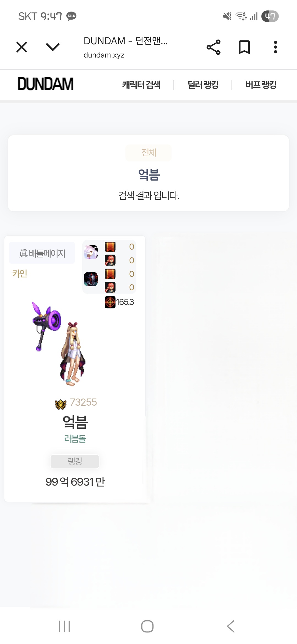Viewport: 297px width, 644px height.
Task: Click the gold crest fame icon
Action: (61, 404)
